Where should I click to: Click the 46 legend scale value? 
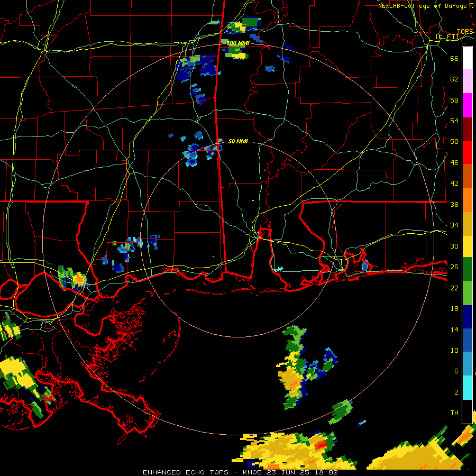tap(454, 163)
